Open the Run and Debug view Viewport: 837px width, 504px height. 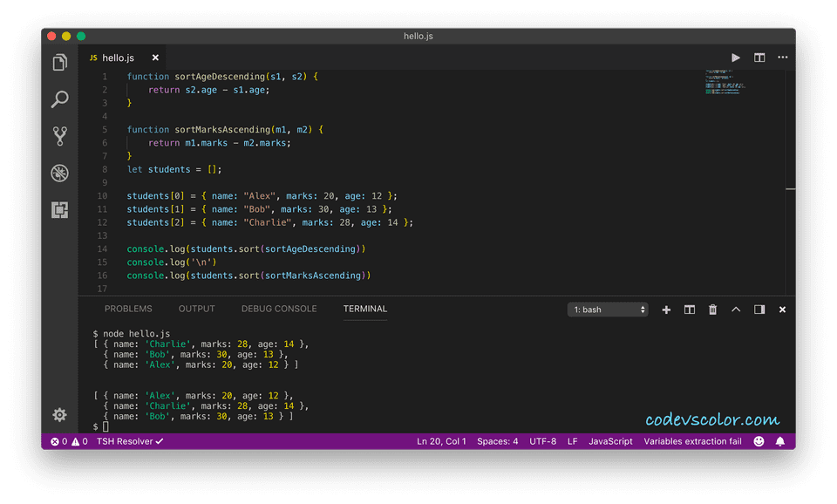point(59,174)
